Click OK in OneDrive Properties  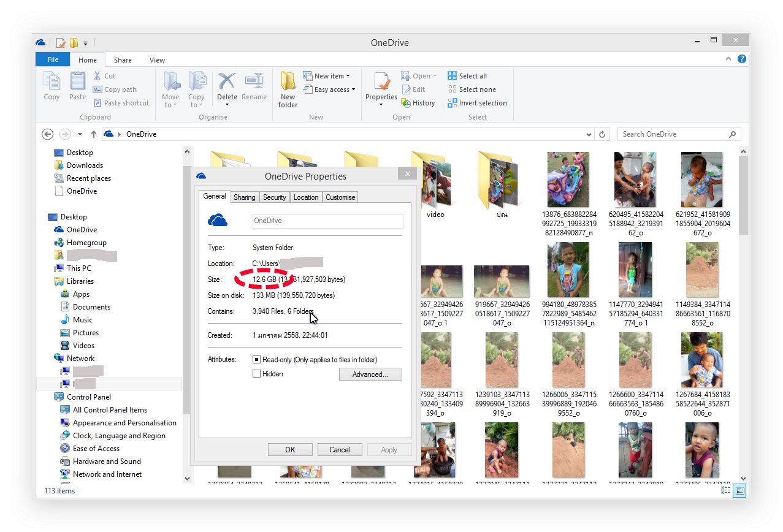coord(290,449)
